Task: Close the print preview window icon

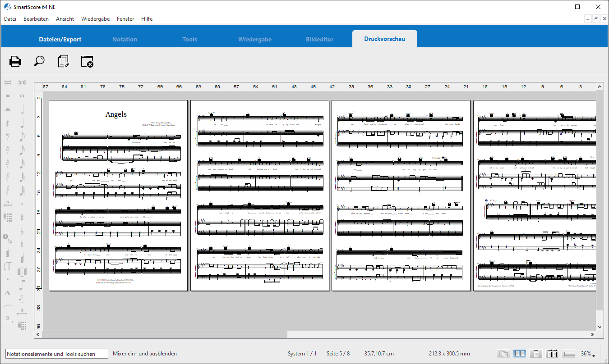Action: pyautogui.click(x=87, y=62)
